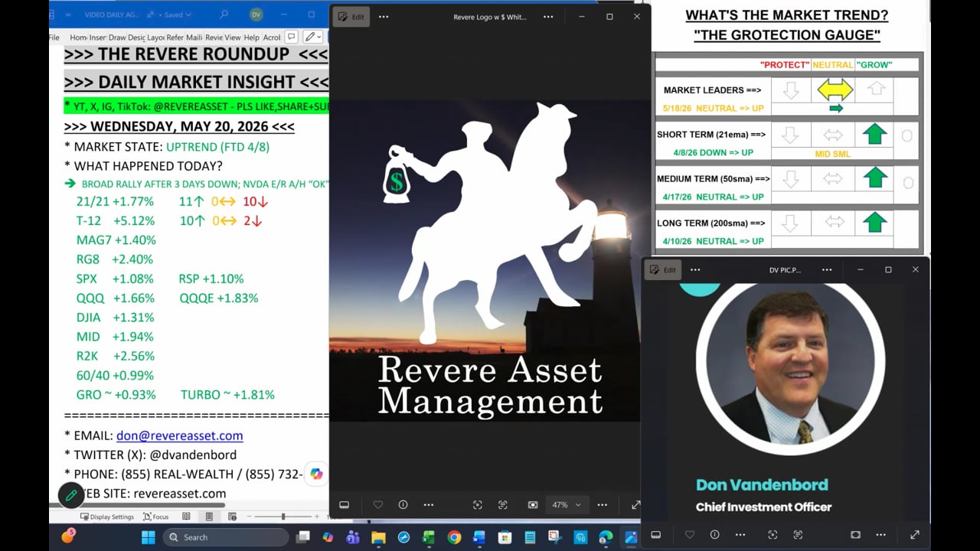980x551 pixels.
Task: Show file info for the Revere Logo image
Action: pos(403,505)
